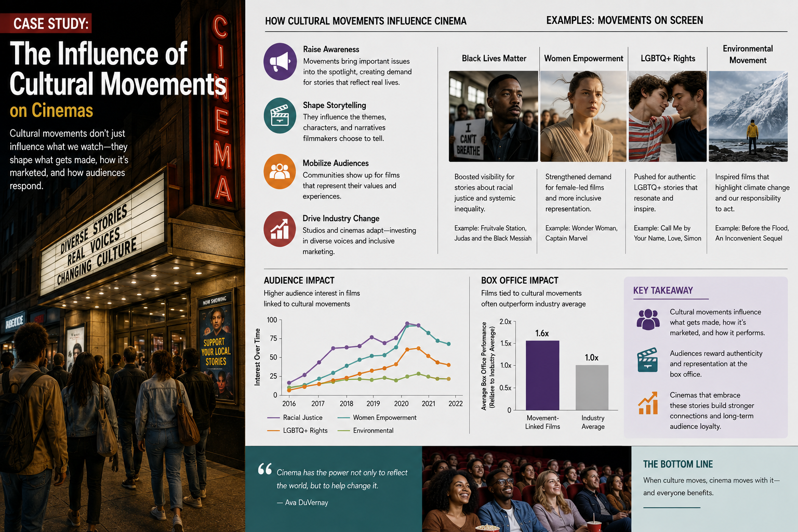Click the purple megaphone Raise Awareness icon
This screenshot has height=532, width=798.
coord(280,61)
